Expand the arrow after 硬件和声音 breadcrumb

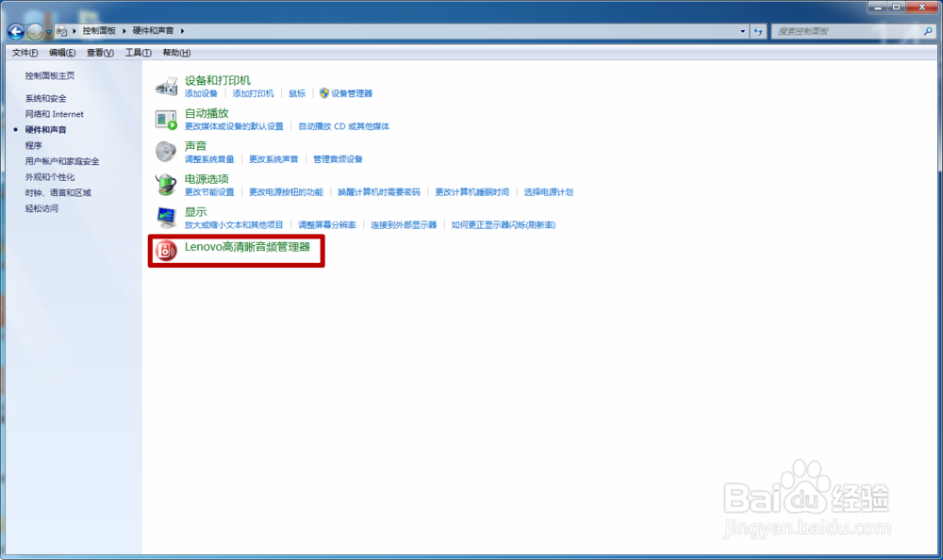[182, 31]
